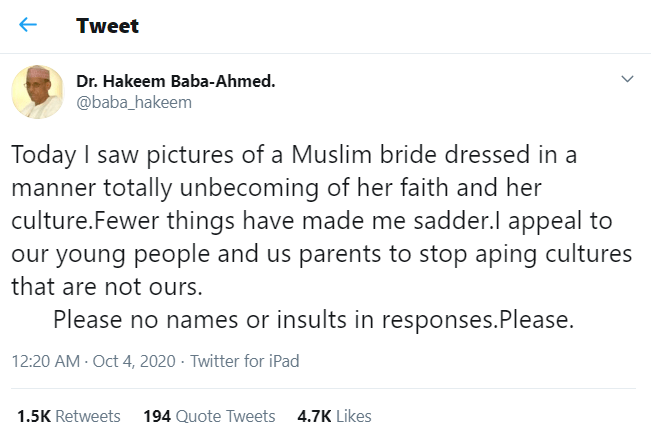Viewport: 651px width, 441px height.
Task: Click the line beginning "our young people"
Action: (x=322, y=255)
